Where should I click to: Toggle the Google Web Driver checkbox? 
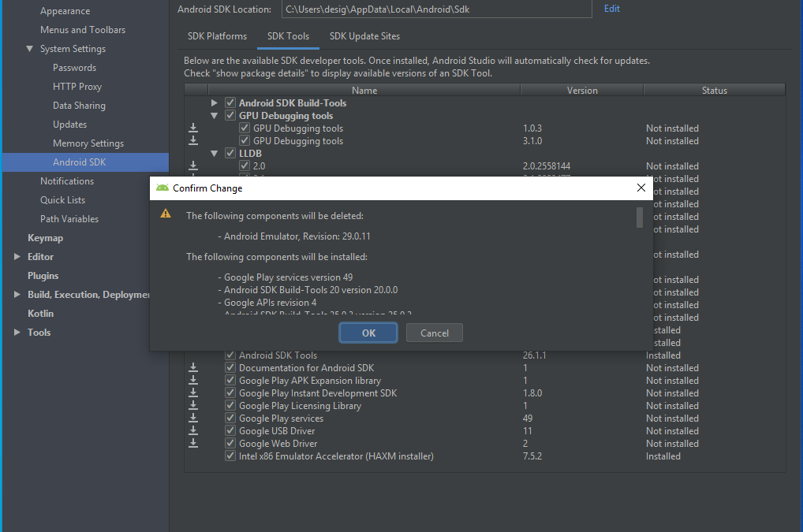coord(230,444)
